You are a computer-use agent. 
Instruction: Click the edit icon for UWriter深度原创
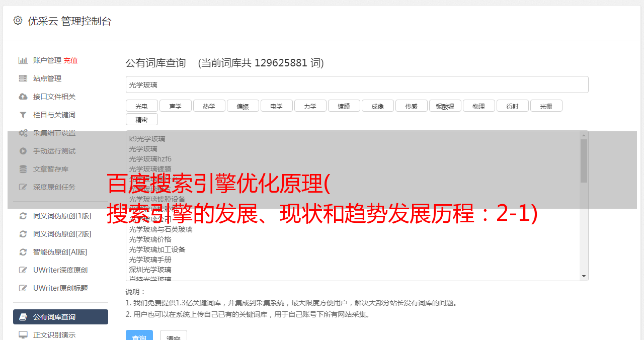[23, 270]
